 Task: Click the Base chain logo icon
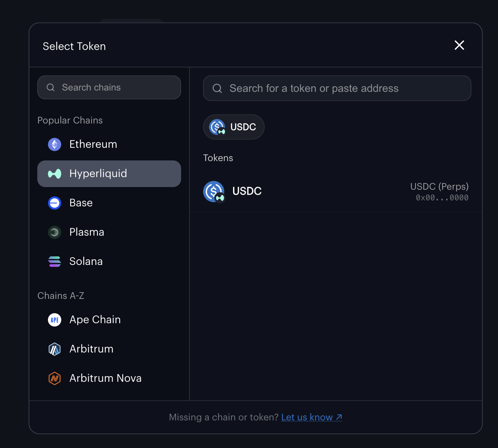click(x=55, y=203)
